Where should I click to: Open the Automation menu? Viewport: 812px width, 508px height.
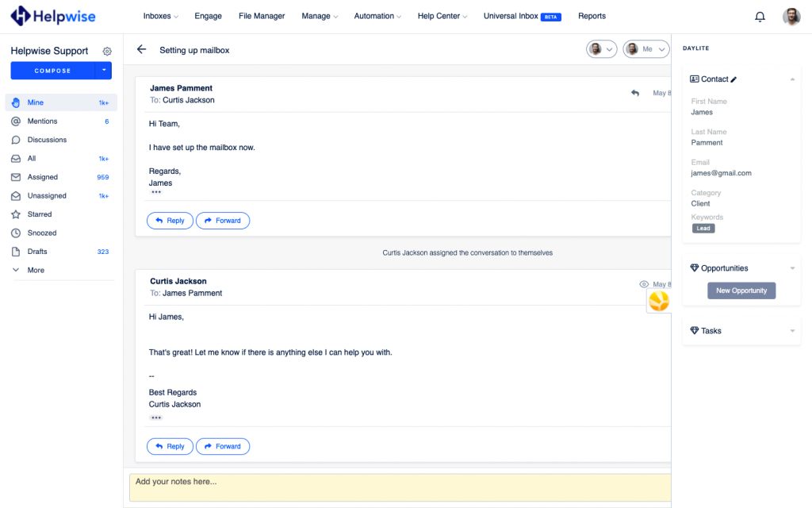(377, 16)
